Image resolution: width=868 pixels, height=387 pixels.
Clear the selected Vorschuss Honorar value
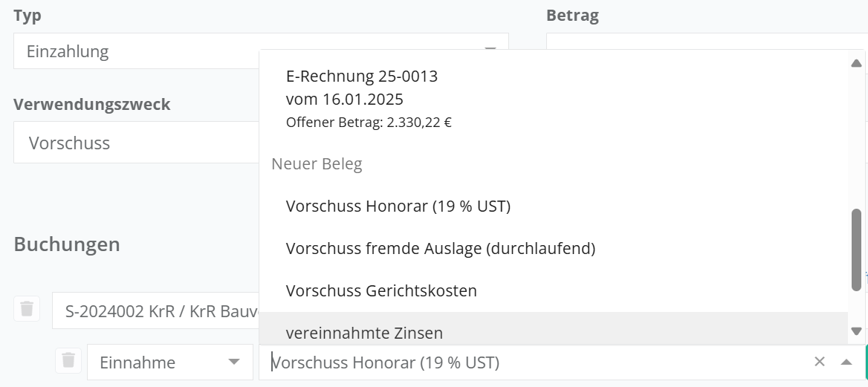click(819, 362)
